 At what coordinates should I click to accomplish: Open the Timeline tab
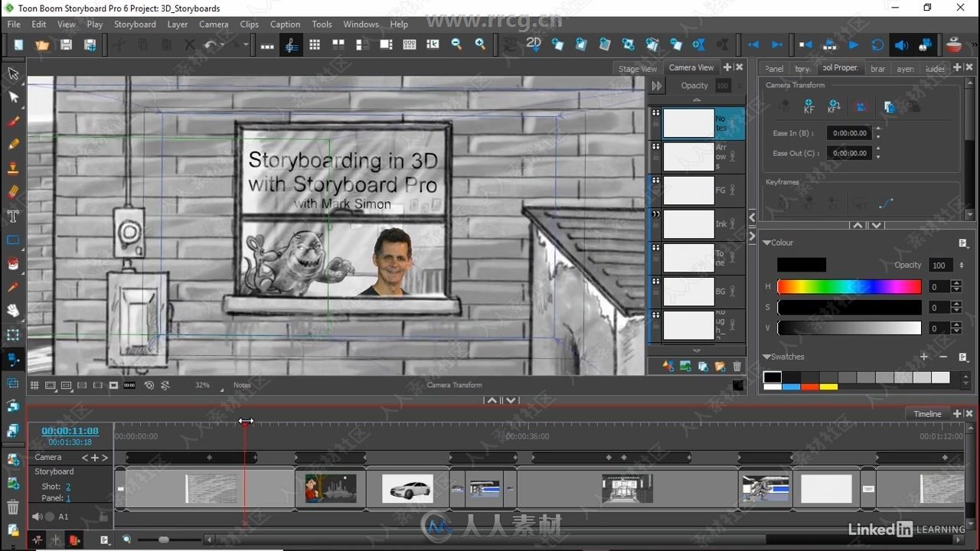927,414
